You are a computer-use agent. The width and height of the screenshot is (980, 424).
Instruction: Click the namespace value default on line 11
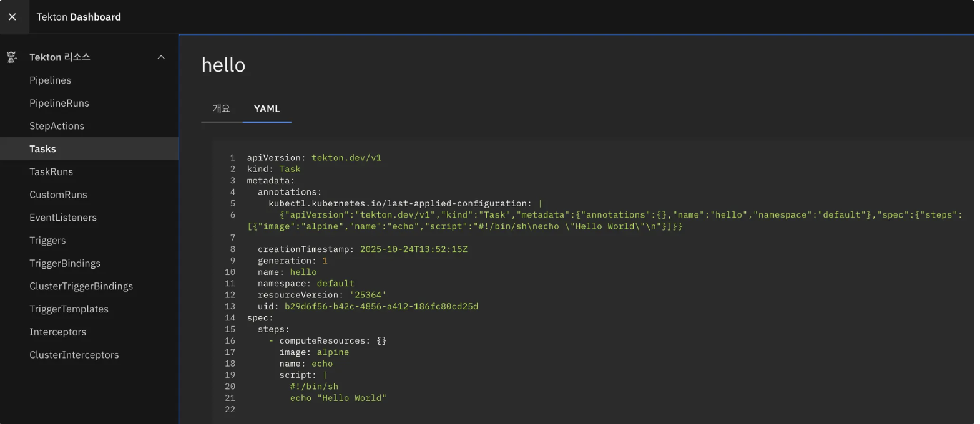tap(335, 284)
